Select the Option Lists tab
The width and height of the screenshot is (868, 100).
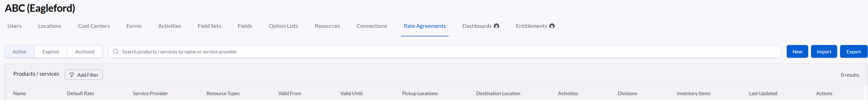[283, 26]
